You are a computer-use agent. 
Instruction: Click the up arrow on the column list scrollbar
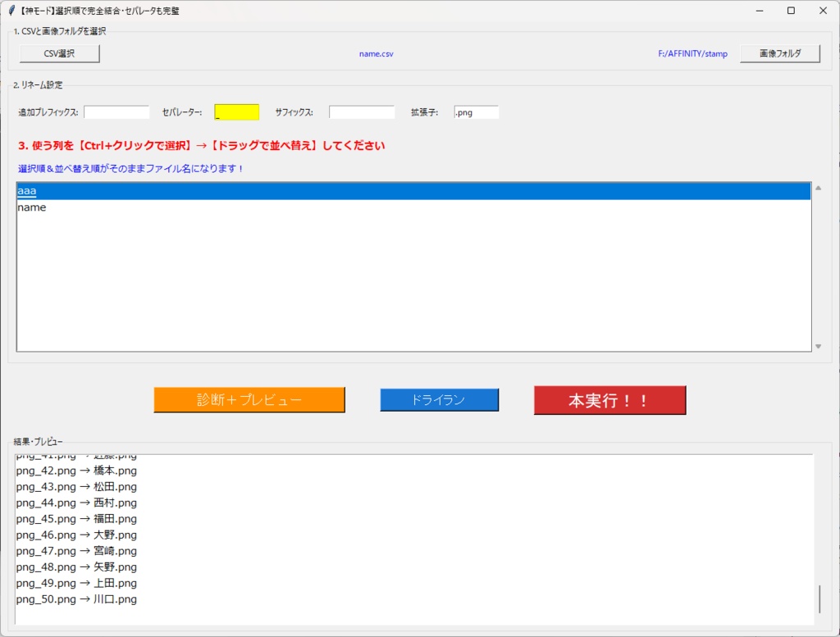[818, 187]
